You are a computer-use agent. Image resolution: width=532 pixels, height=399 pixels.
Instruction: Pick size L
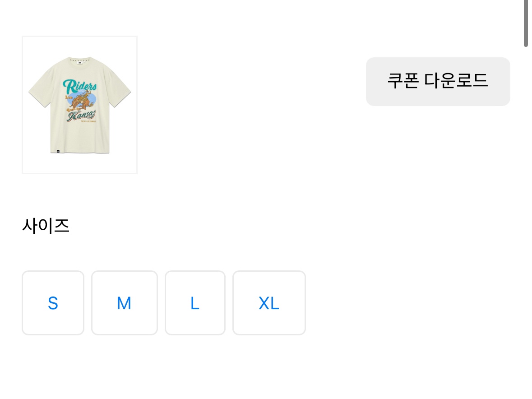195,303
